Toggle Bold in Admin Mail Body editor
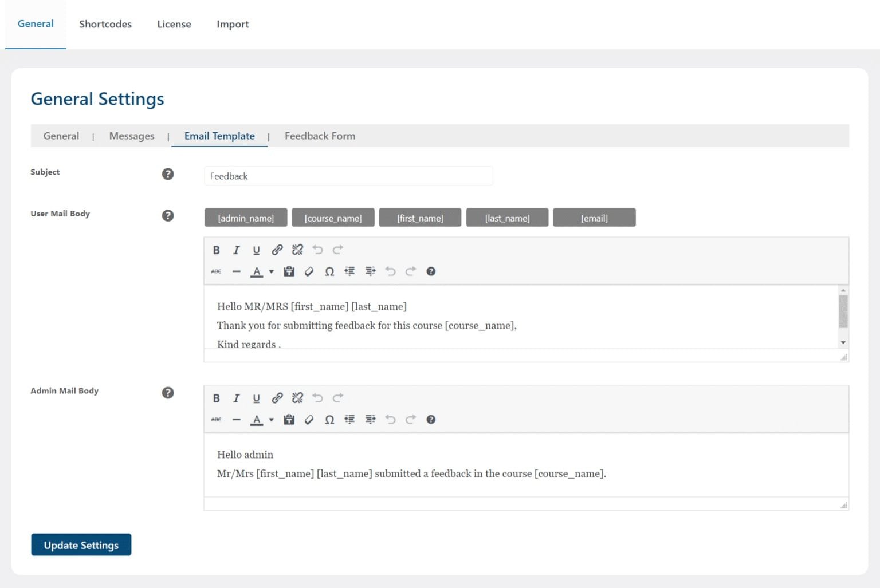 tap(217, 398)
